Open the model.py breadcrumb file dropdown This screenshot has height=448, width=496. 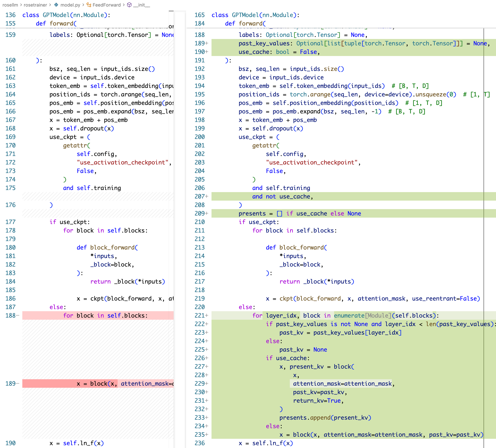(x=70, y=5)
